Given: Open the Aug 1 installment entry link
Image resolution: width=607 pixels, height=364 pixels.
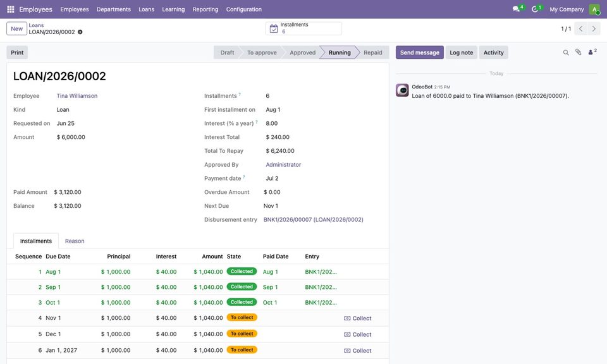Looking at the screenshot, I should 321,272.
